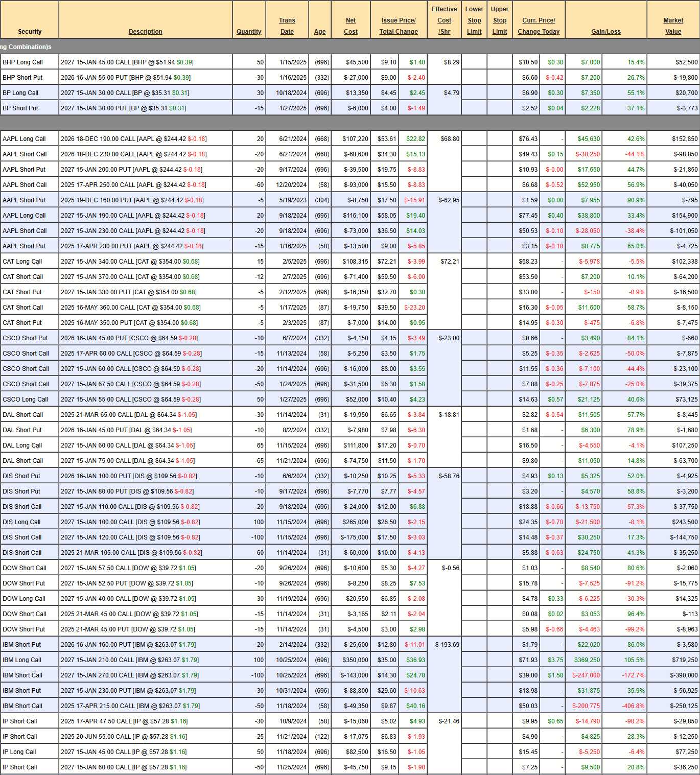The width and height of the screenshot is (700, 775).
Task: Click the IP Long Call security cell
Action: (x=29, y=752)
